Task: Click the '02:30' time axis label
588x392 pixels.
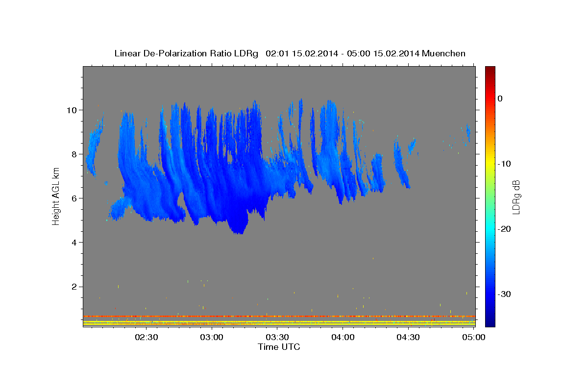Action: (147, 337)
